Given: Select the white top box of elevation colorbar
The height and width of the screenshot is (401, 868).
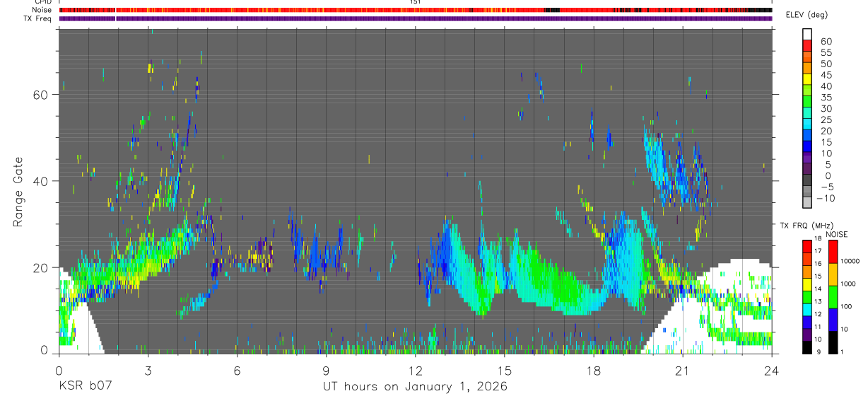Looking at the screenshot, I should click(807, 34).
